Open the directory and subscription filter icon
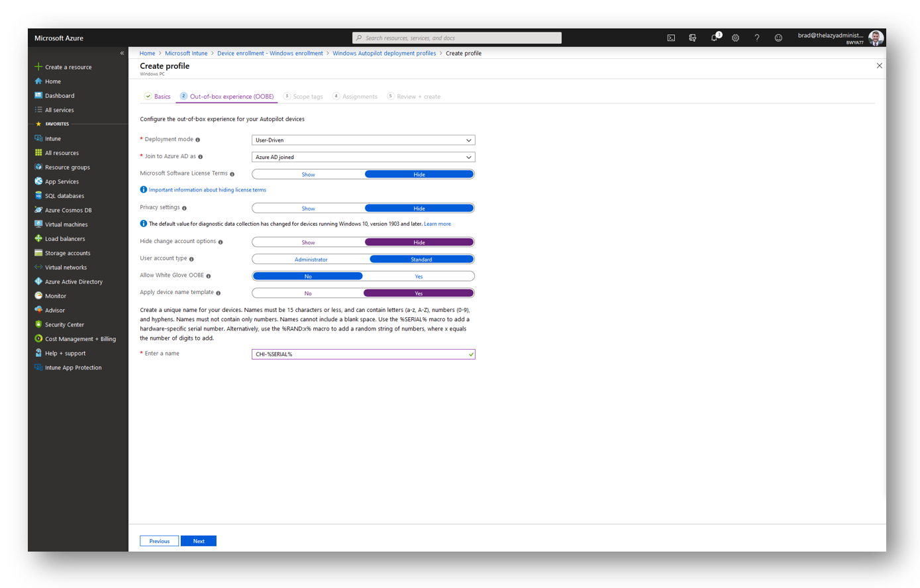 coord(693,38)
